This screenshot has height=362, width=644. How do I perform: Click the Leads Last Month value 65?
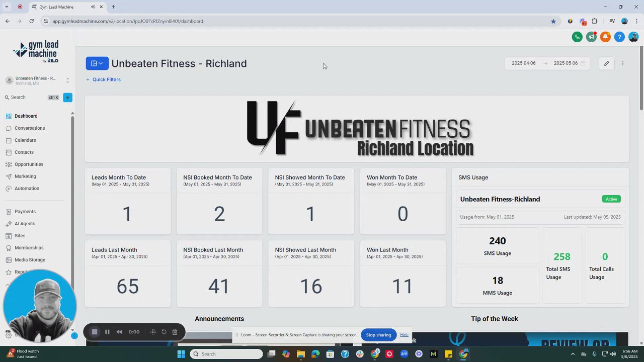(128, 287)
